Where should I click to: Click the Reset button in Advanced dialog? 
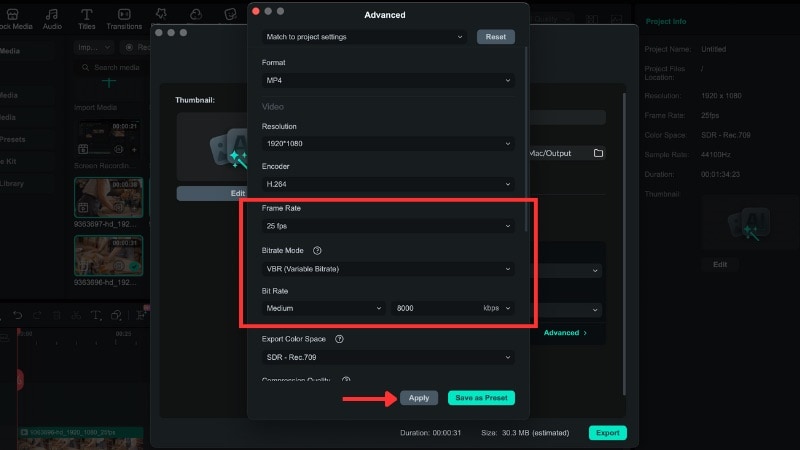coord(495,37)
